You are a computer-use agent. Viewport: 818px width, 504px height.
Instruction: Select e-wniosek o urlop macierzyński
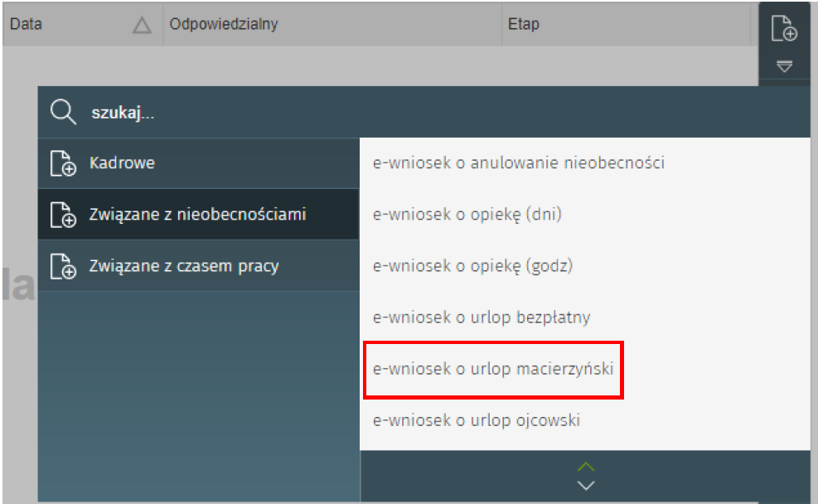[493, 368]
